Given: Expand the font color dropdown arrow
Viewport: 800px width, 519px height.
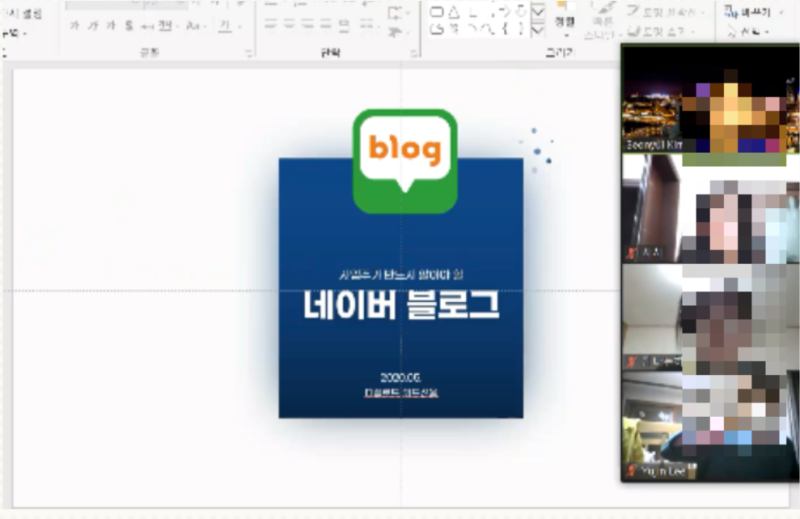Looking at the screenshot, I should 239,26.
